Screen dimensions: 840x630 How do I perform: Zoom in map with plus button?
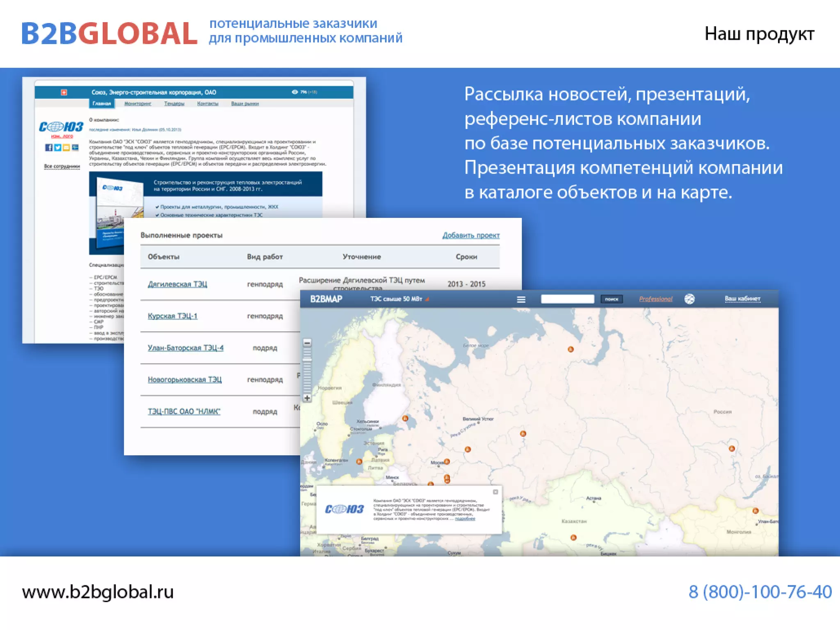[307, 398]
